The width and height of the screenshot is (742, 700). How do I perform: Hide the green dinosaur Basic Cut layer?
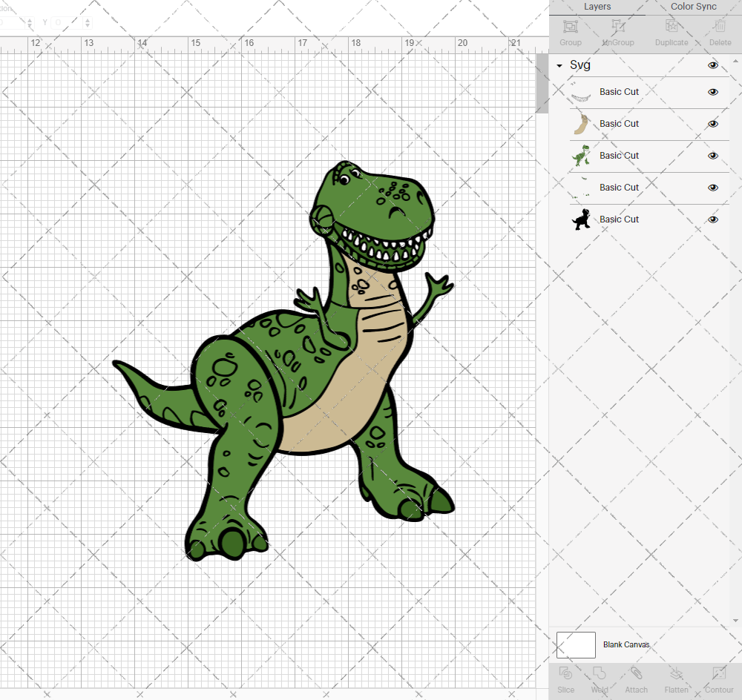point(712,156)
